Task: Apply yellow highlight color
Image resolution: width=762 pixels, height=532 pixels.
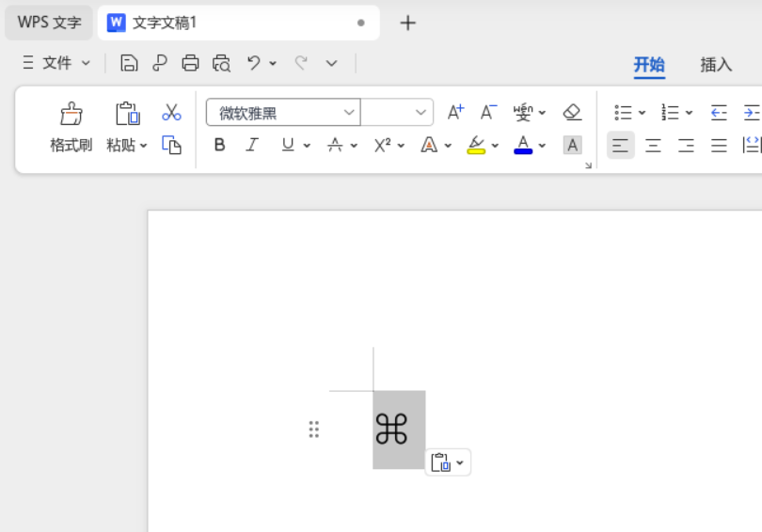Action: tap(476, 145)
